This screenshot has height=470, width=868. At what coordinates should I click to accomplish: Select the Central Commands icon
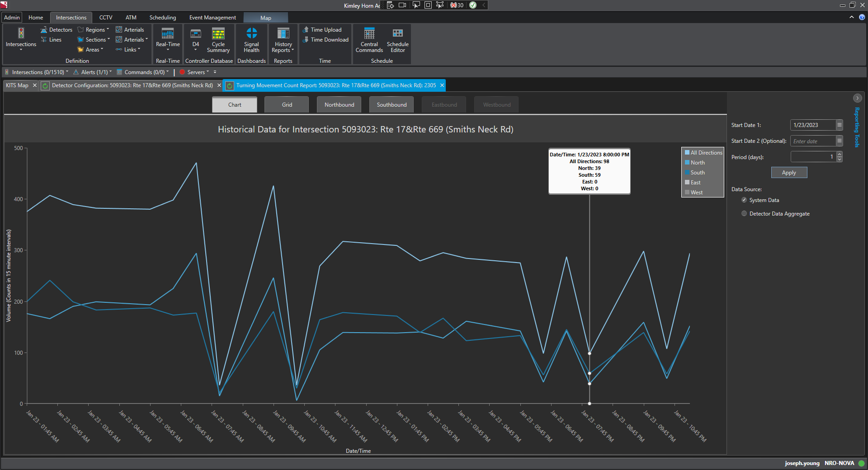(x=369, y=33)
